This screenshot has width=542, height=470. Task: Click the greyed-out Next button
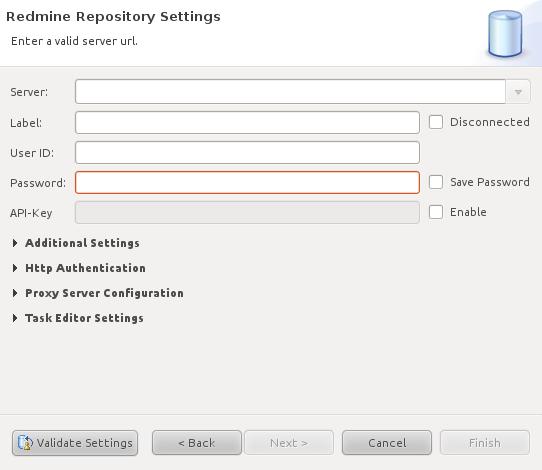[x=289, y=443]
